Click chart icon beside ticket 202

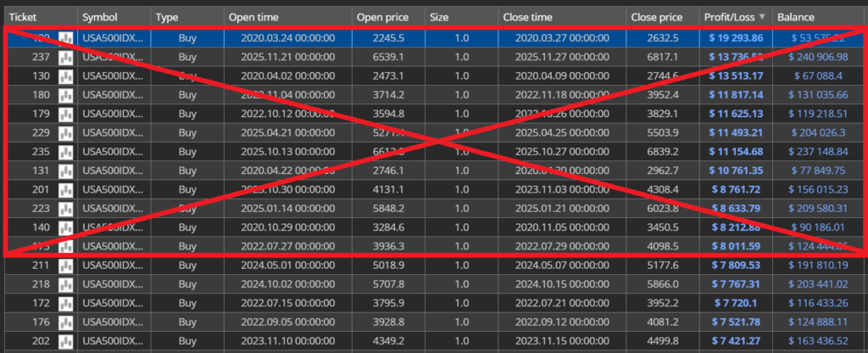click(x=65, y=343)
